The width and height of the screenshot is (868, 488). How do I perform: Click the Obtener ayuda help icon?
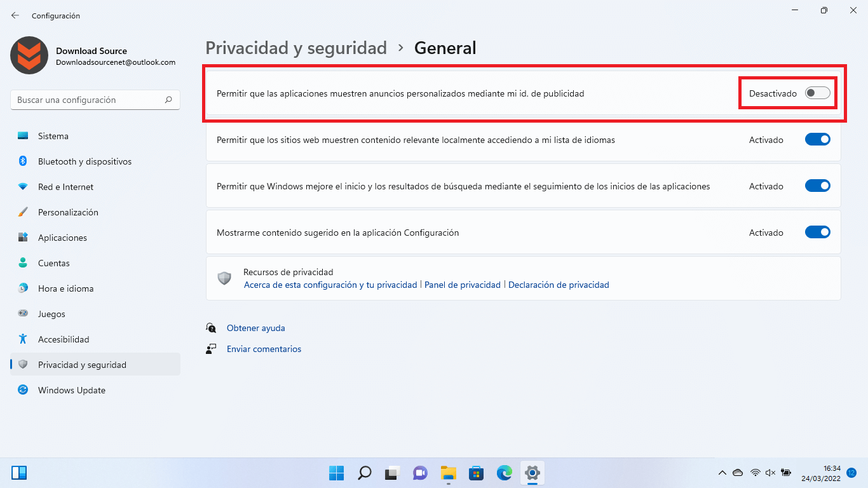tap(212, 328)
